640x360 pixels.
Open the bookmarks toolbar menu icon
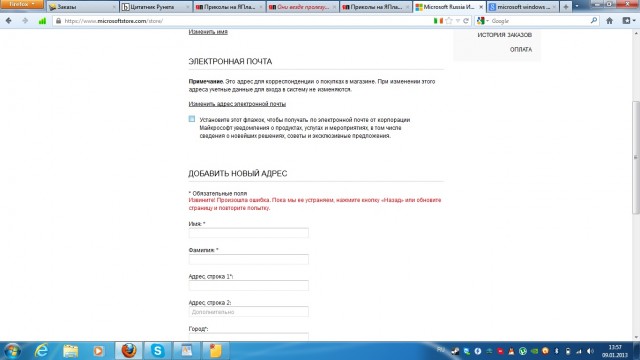[629, 21]
